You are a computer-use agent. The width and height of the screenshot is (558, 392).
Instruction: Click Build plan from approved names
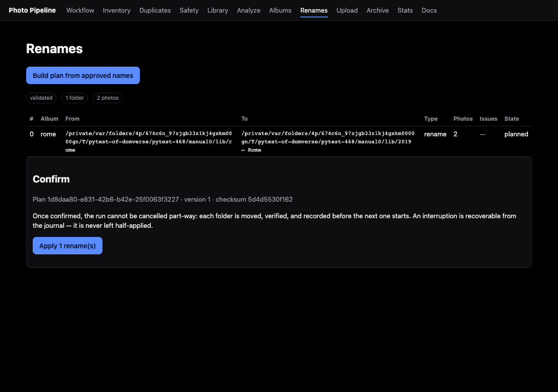point(83,75)
